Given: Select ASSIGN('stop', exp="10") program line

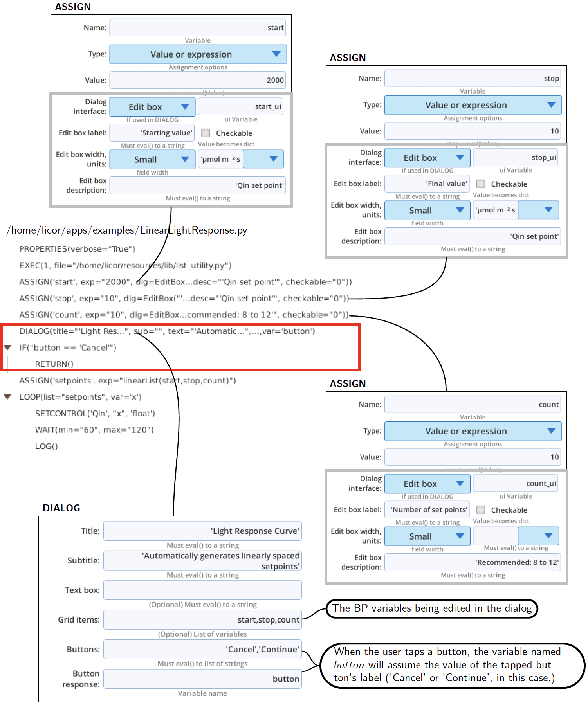Looking at the screenshot, I should click(x=184, y=299).
